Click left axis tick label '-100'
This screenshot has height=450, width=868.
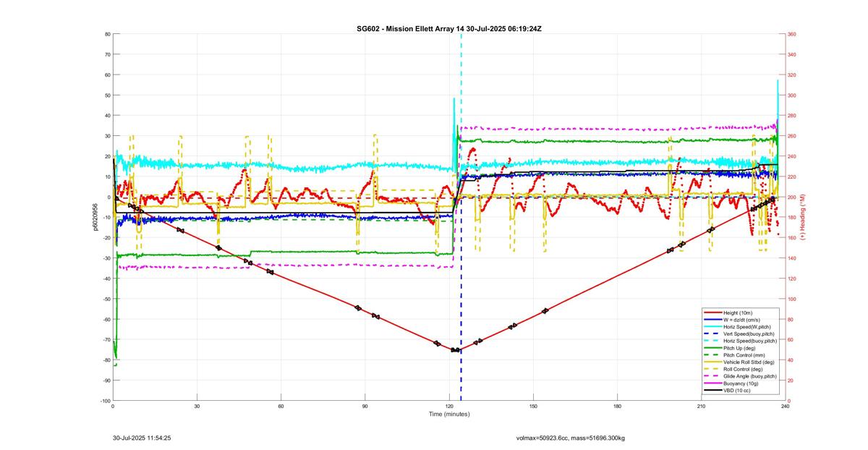tap(104, 400)
